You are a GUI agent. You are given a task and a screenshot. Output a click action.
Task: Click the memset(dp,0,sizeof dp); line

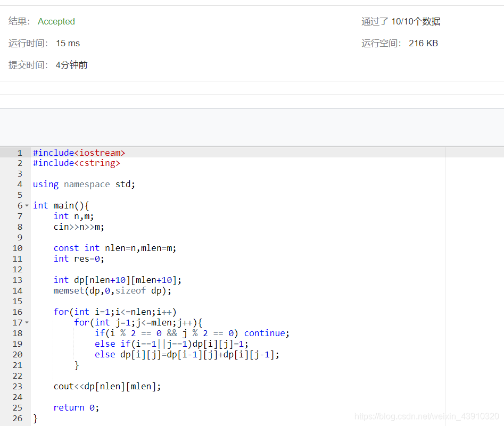tap(112, 291)
